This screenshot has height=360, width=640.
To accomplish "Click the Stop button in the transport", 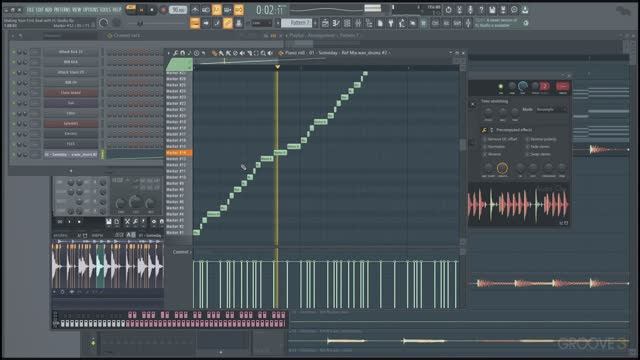I will 152,9.
